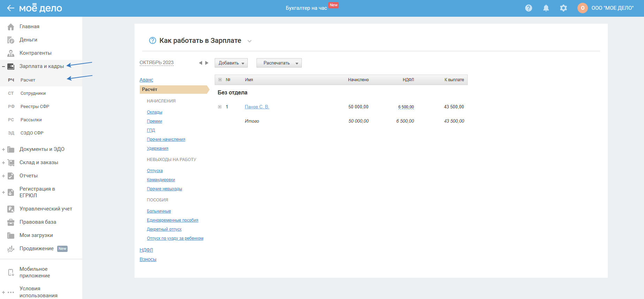Image resolution: width=644 pixels, height=299 pixels.
Task: Open notifications bell icon
Action: pyautogui.click(x=546, y=8)
